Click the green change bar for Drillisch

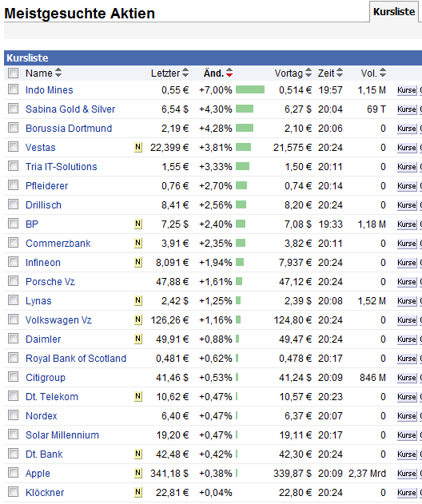click(241, 204)
